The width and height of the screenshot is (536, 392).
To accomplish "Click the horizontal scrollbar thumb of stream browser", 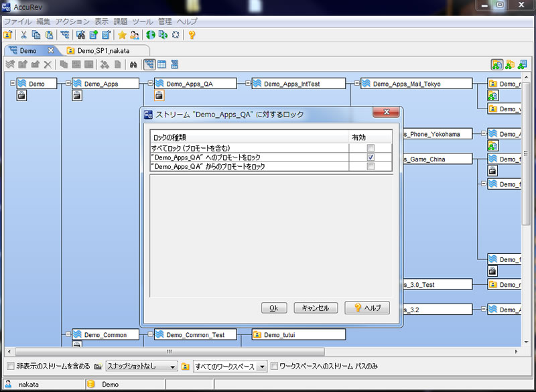I will coord(170,351).
